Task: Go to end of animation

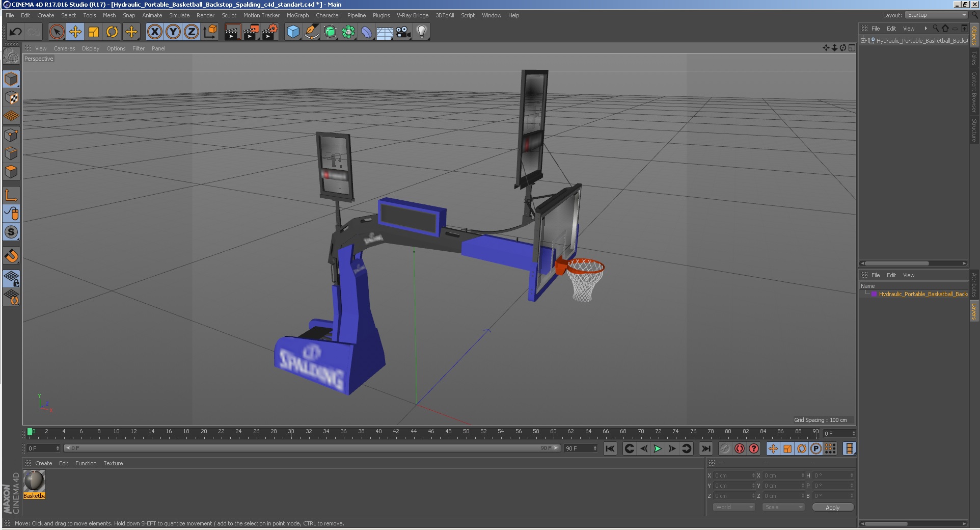Action: click(705, 448)
